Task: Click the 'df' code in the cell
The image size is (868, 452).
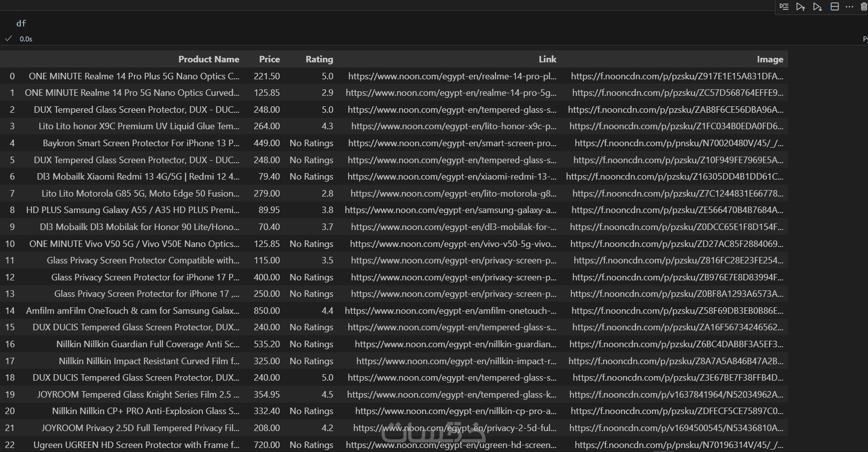Action: pyautogui.click(x=21, y=23)
